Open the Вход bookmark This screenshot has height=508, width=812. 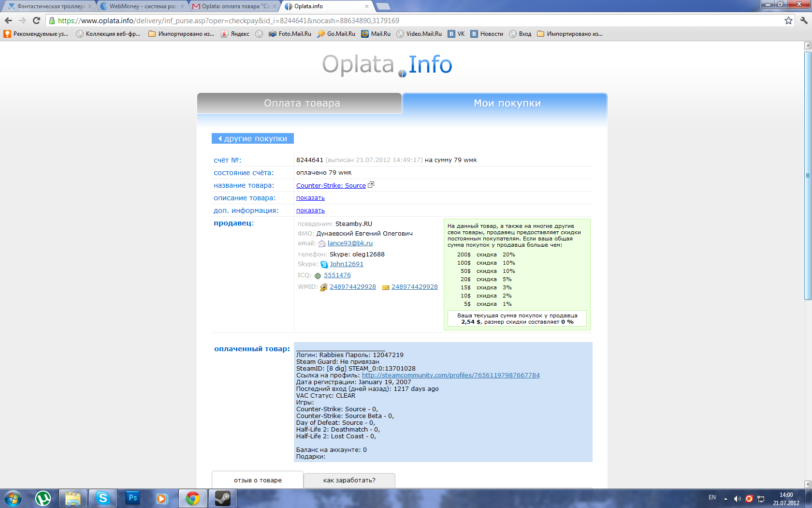pyautogui.click(x=520, y=34)
